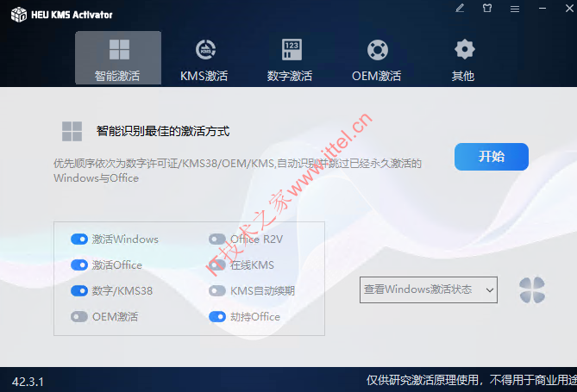Expand the 查看Windows激活状态 dropdown
The height and width of the screenshot is (392, 577).
[x=429, y=289]
